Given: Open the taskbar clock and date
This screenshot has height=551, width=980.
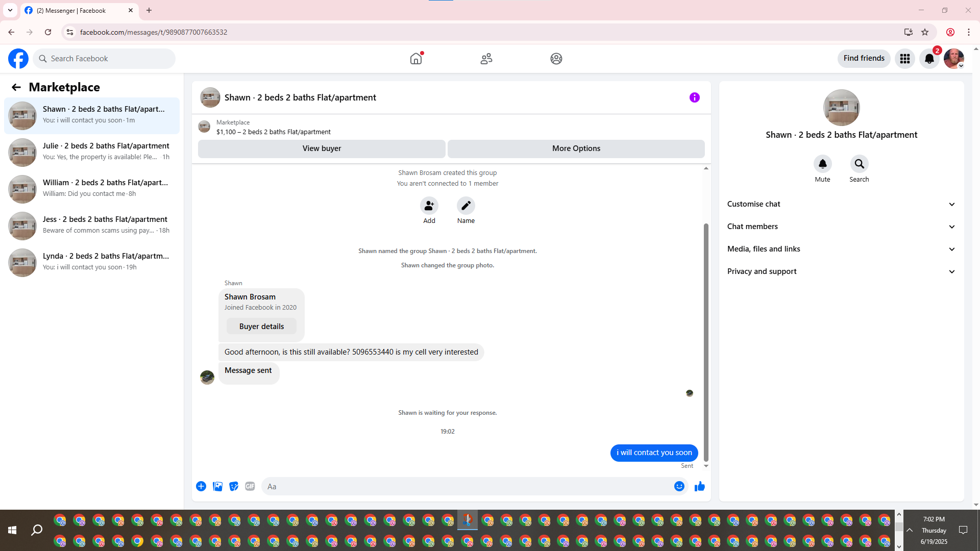Looking at the screenshot, I should click(x=934, y=531).
